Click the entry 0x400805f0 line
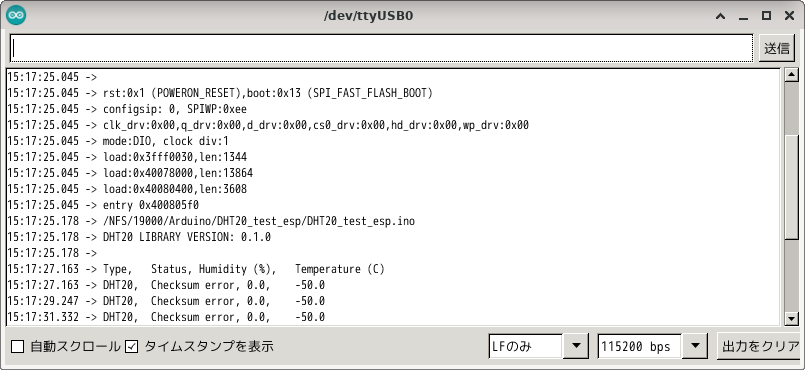 (x=103, y=205)
